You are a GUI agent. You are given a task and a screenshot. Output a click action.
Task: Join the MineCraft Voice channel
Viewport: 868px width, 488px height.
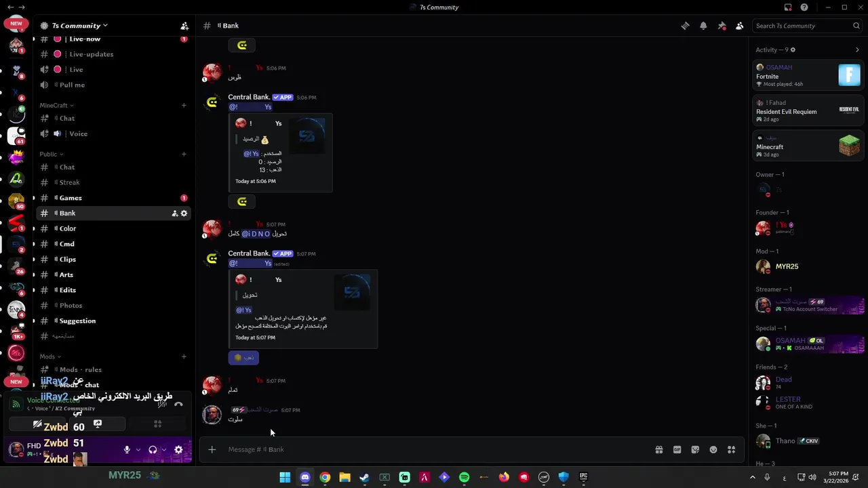pyautogui.click(x=113, y=134)
